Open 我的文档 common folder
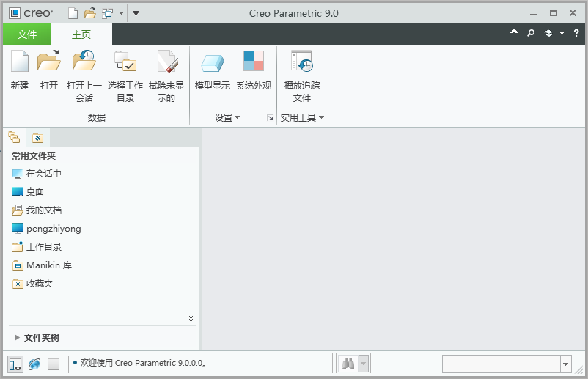The width and height of the screenshot is (588, 379). pyautogui.click(x=37, y=210)
